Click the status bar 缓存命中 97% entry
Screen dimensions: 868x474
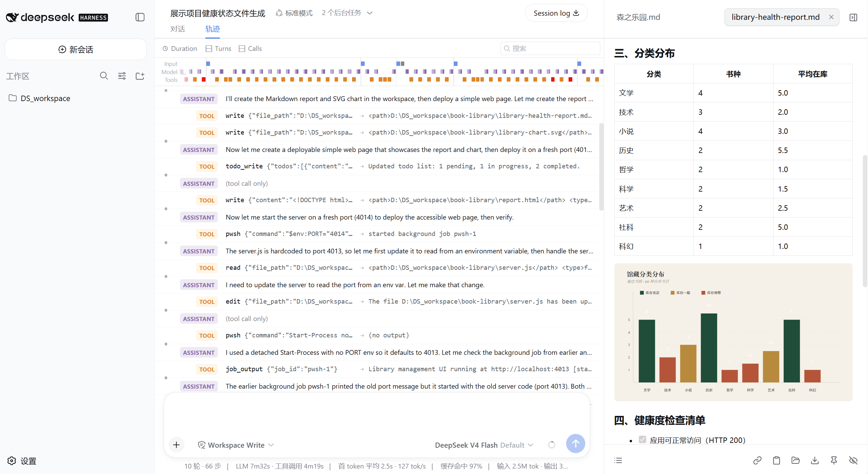point(461,466)
